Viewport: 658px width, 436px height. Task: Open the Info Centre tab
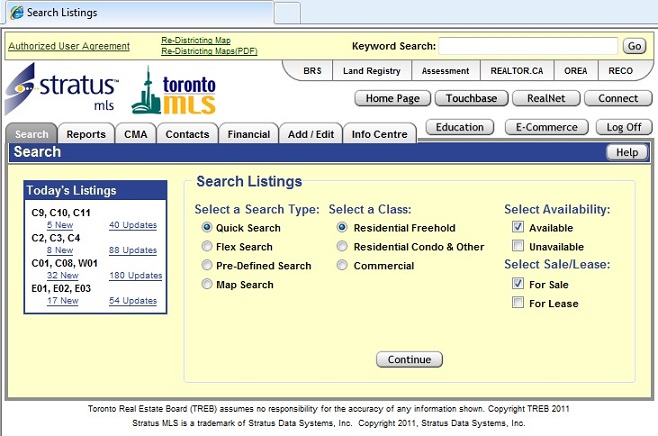pos(379,134)
